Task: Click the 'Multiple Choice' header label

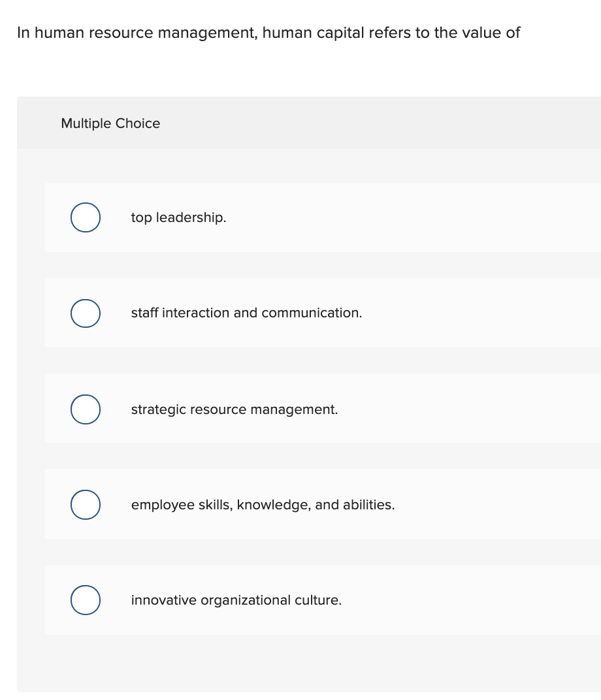Action: click(x=110, y=123)
